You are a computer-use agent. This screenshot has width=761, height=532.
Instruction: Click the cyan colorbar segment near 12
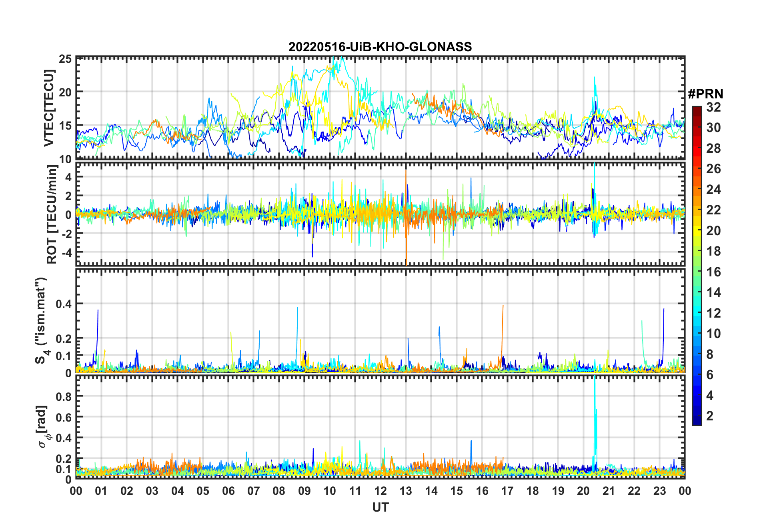pyautogui.click(x=697, y=312)
